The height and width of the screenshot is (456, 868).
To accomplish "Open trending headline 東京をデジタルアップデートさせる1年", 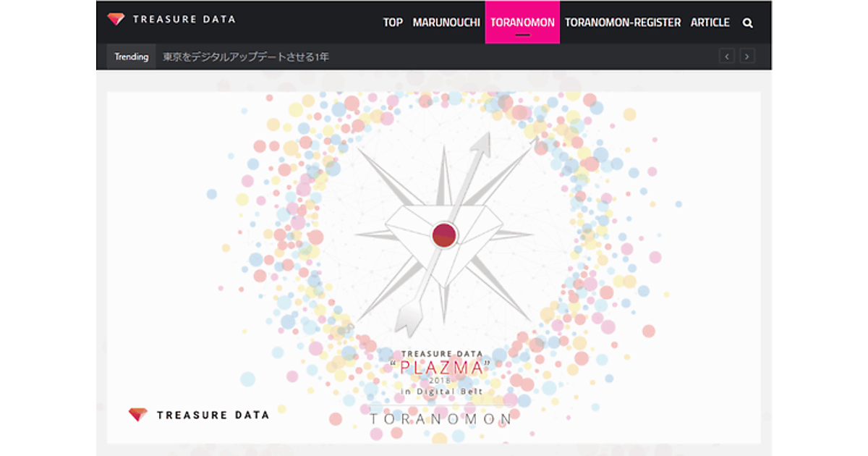I will (246, 56).
